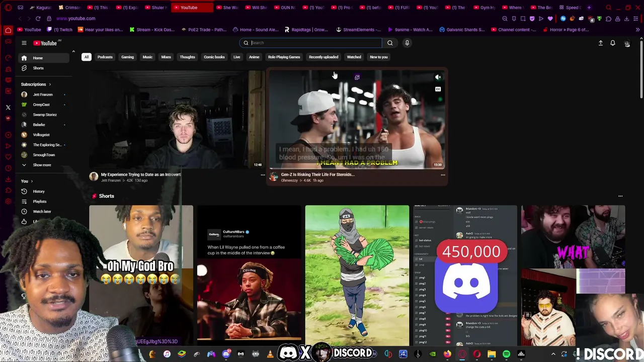The width and height of the screenshot is (644, 362).
Task: Open More actions for Jett Franzen's video
Action: (263, 175)
